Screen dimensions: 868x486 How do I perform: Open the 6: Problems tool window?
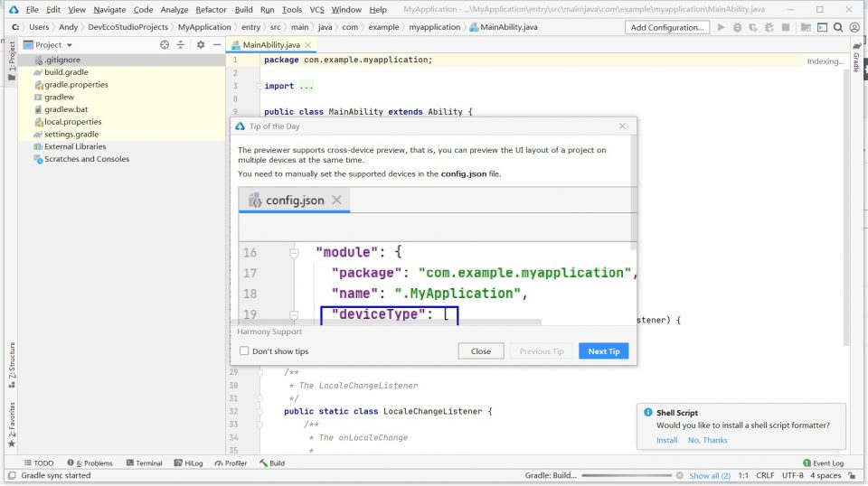pos(90,463)
